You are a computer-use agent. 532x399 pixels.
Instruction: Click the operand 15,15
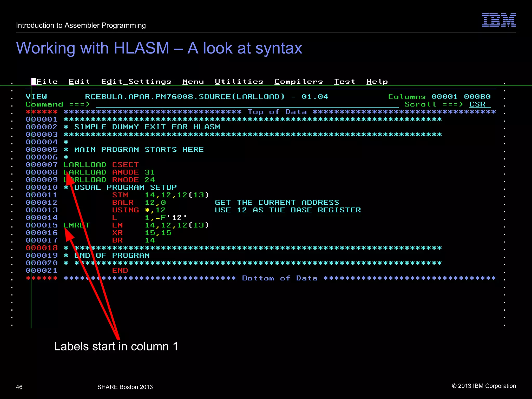(x=158, y=233)
